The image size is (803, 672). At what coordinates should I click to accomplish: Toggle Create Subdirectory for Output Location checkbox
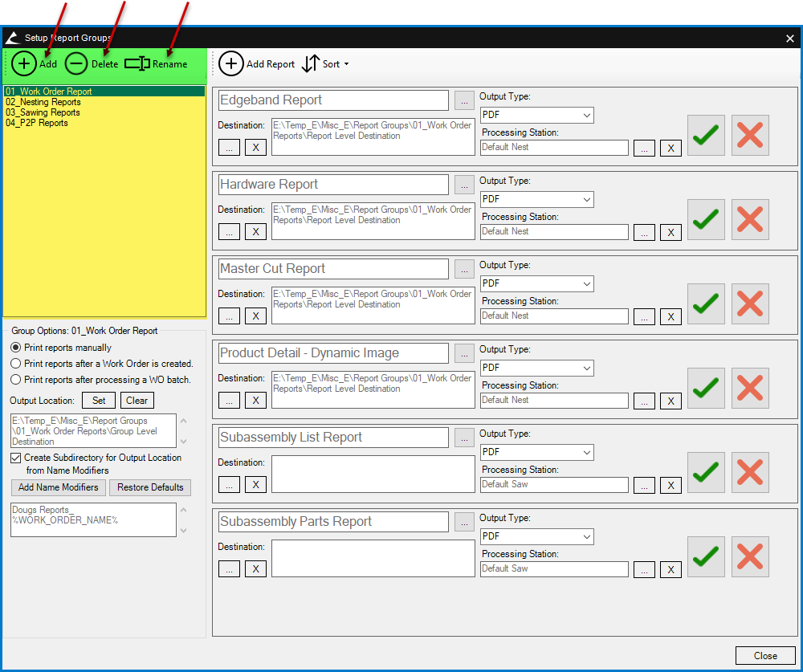tap(16, 458)
